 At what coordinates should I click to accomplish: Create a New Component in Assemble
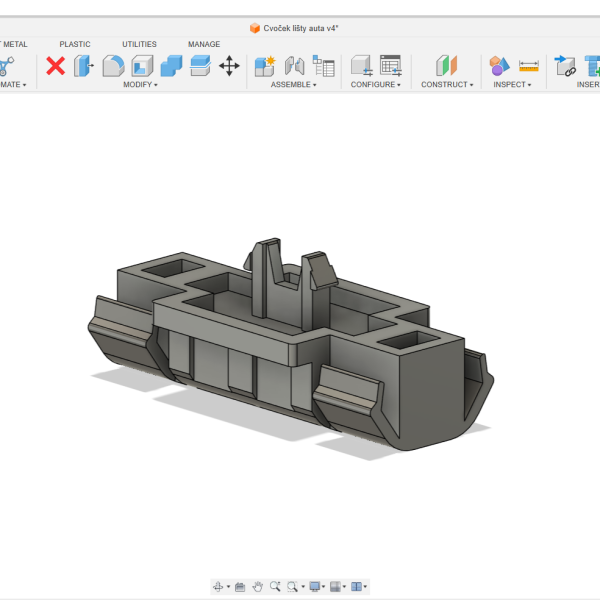point(265,66)
